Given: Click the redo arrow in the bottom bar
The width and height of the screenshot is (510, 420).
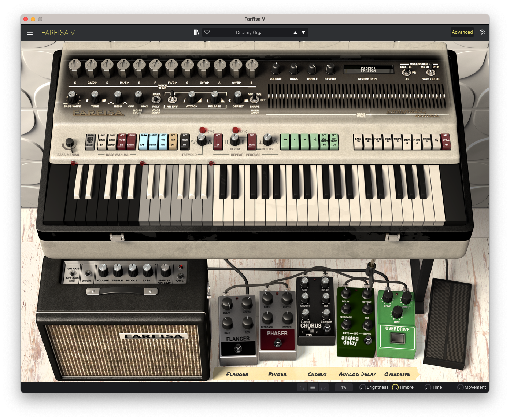Looking at the screenshot, I should coord(324,387).
